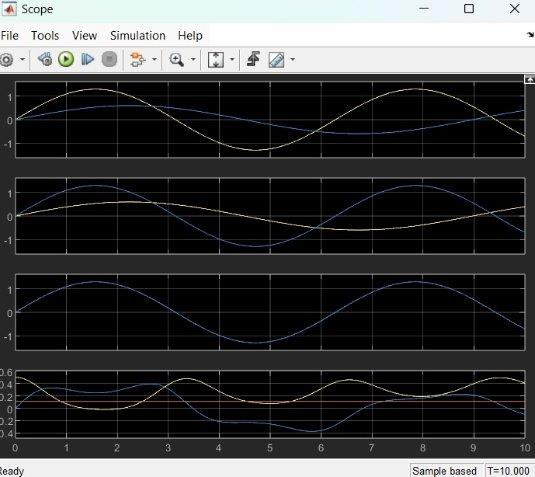Click the maximize axes button on the top plot
The image size is (535, 477).
point(529,80)
